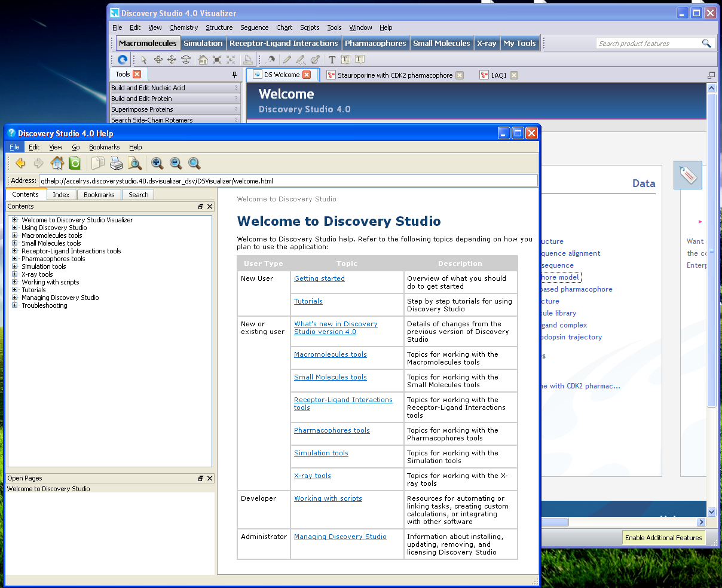The image size is (722, 588).
Task: Open Find in text magnifier-page icon
Action: click(x=135, y=163)
